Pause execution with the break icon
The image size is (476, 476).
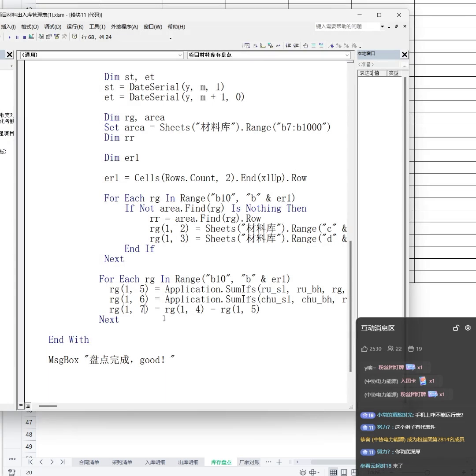pos(17,37)
